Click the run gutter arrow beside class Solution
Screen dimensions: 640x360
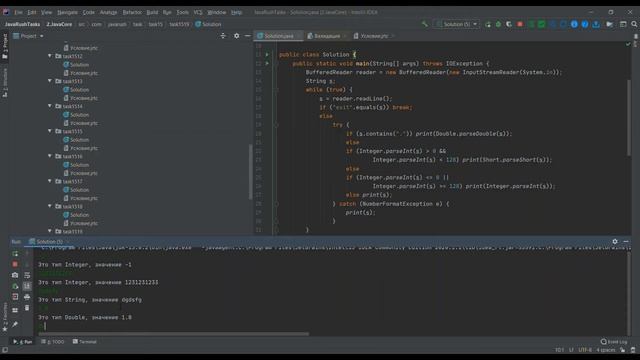[x=267, y=54]
